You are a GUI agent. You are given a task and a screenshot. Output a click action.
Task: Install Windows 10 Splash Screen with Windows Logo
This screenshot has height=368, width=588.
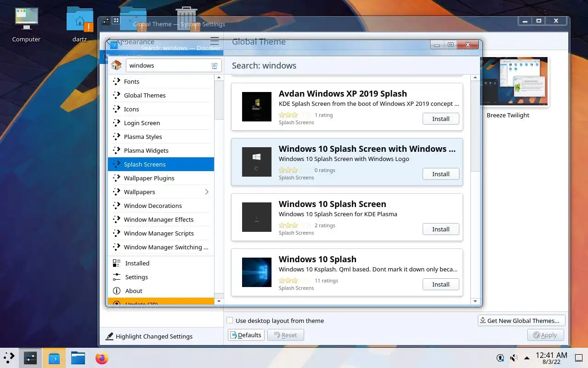[441, 174]
